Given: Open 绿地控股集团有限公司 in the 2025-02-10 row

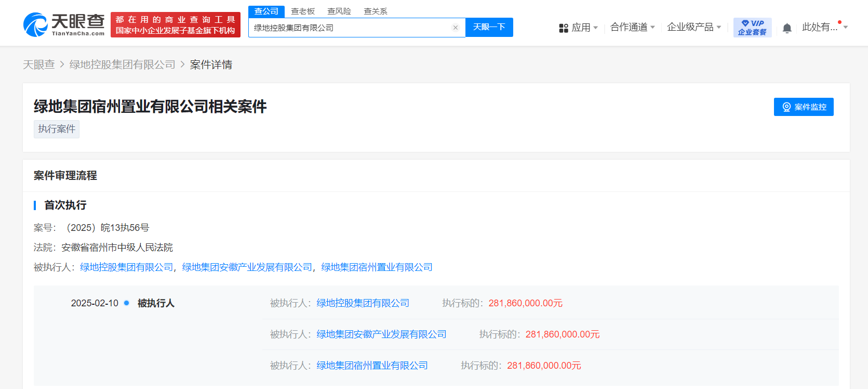Looking at the screenshot, I should click(363, 303).
